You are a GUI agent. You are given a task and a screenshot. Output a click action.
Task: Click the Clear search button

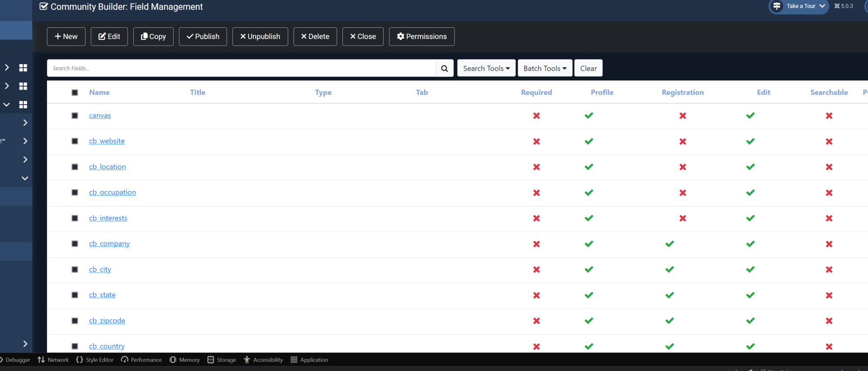[x=589, y=68]
